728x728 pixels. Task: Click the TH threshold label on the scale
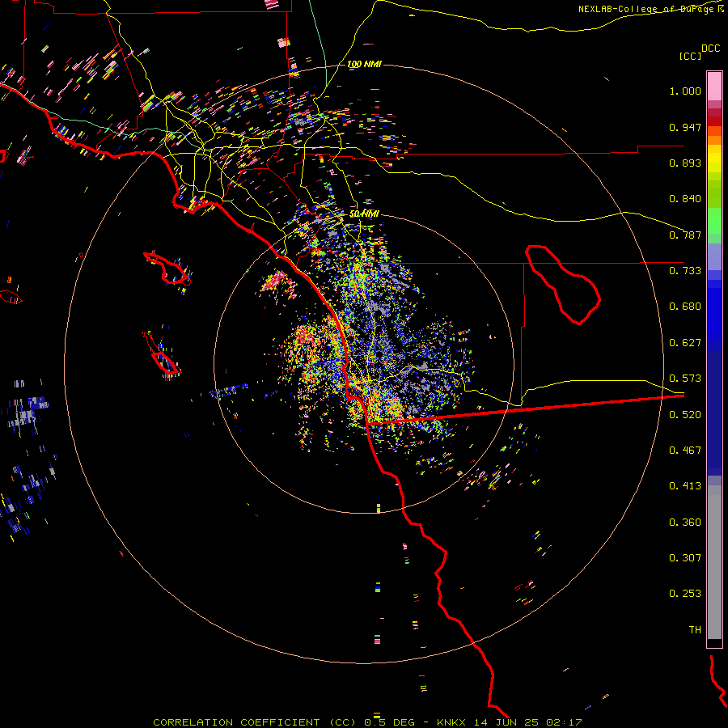tap(695, 630)
